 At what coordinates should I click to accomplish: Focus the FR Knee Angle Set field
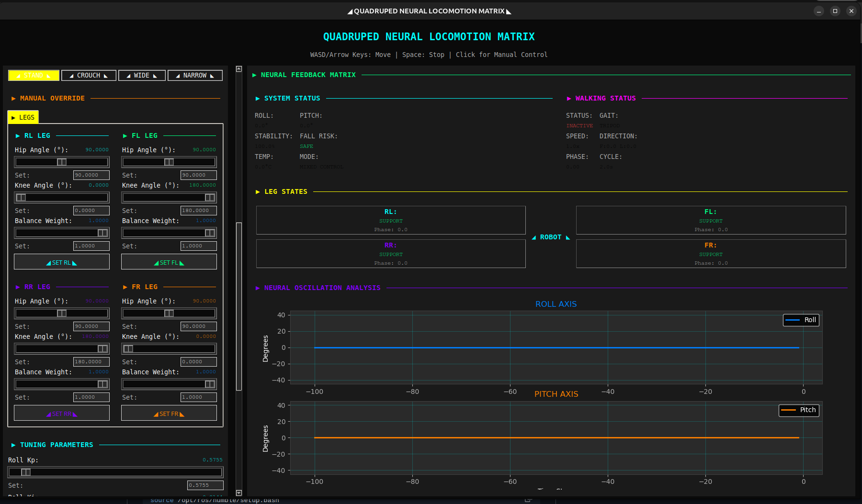[x=199, y=362]
